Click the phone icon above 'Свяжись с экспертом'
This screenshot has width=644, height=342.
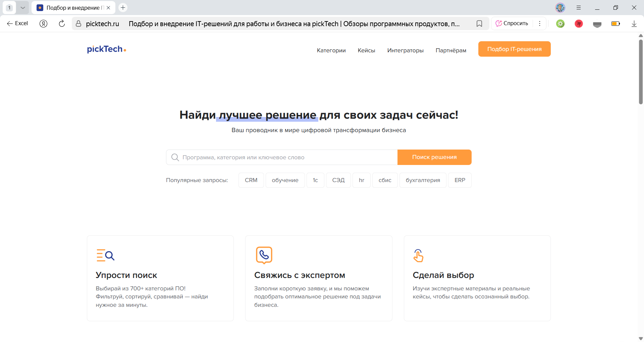click(x=264, y=255)
